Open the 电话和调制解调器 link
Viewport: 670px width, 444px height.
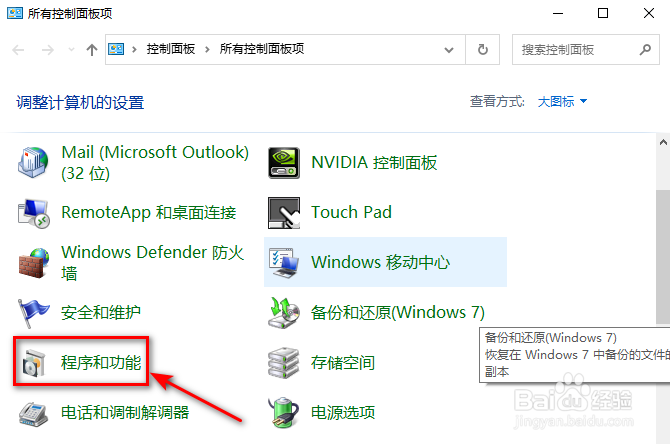[x=125, y=412]
